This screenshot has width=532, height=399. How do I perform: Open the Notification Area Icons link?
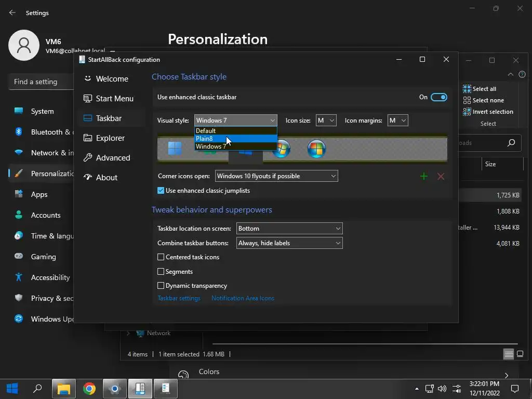pos(243,298)
